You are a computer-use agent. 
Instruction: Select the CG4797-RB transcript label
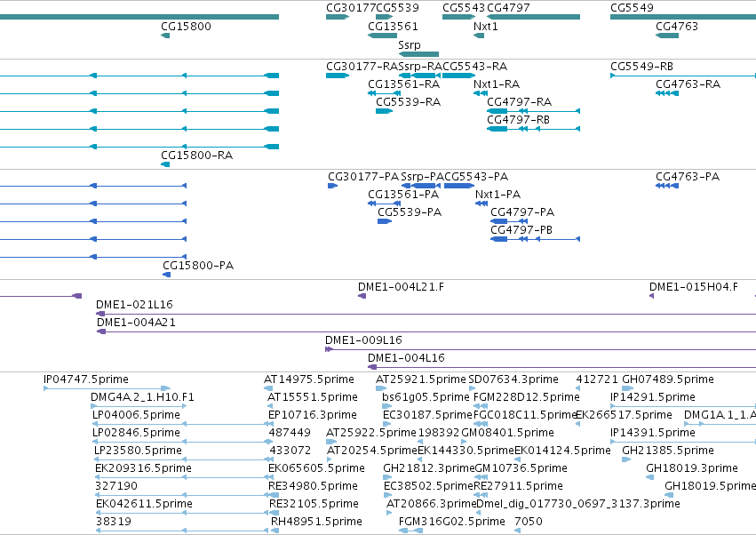[x=518, y=120]
